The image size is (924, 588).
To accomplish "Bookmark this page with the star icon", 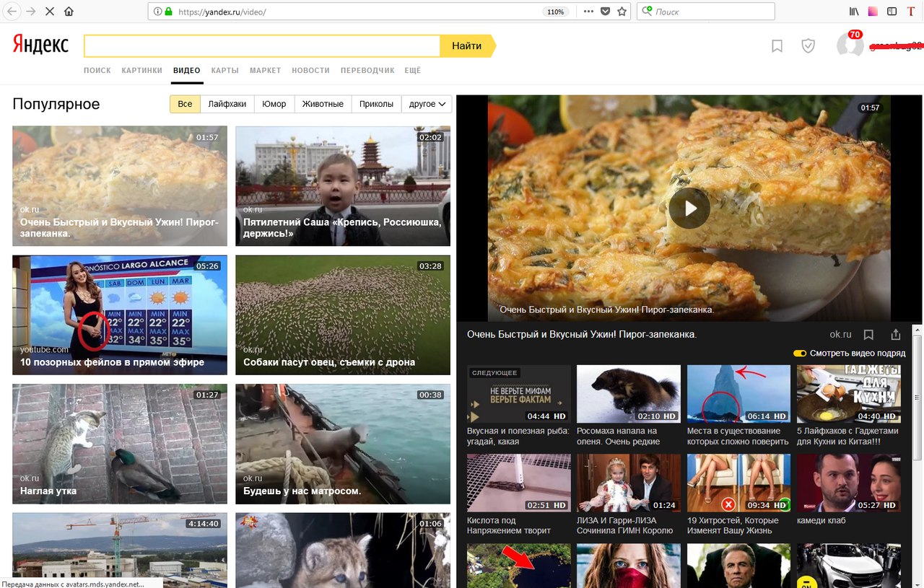I will point(622,12).
